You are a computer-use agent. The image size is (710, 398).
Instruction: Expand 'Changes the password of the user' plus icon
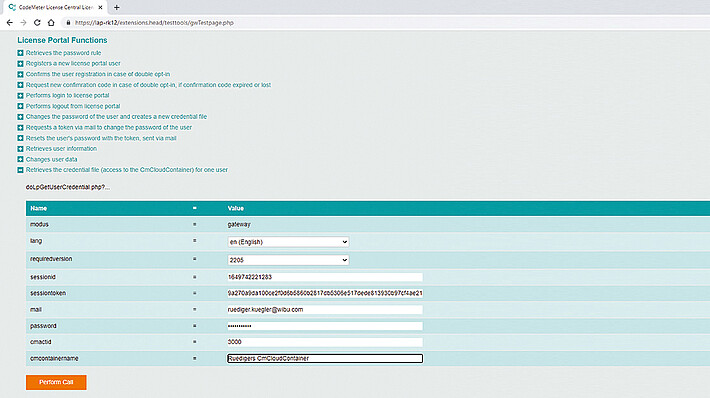click(20, 117)
